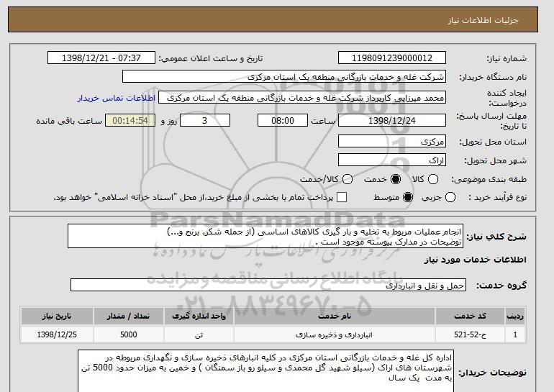Click the نام خدمت column header
554x392 pixels.
point(335,316)
